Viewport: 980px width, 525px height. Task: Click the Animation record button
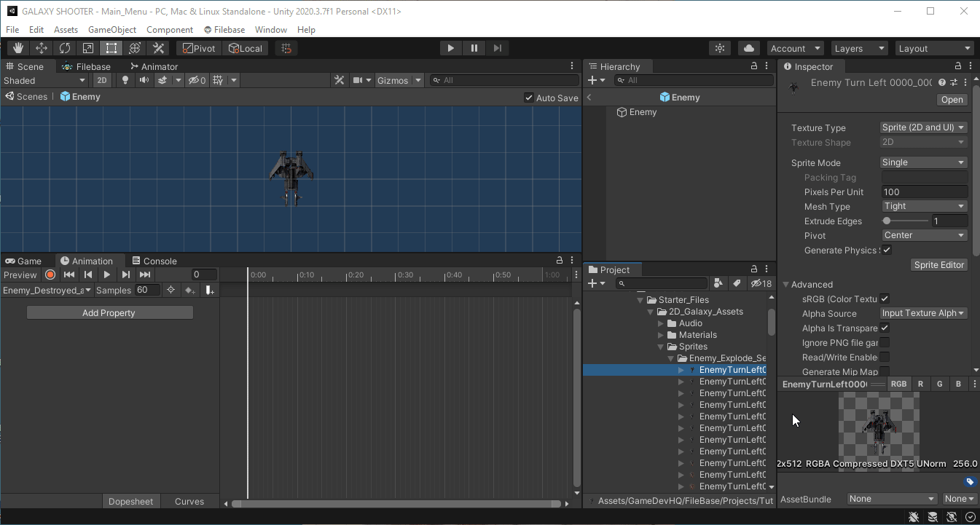[x=50, y=275]
